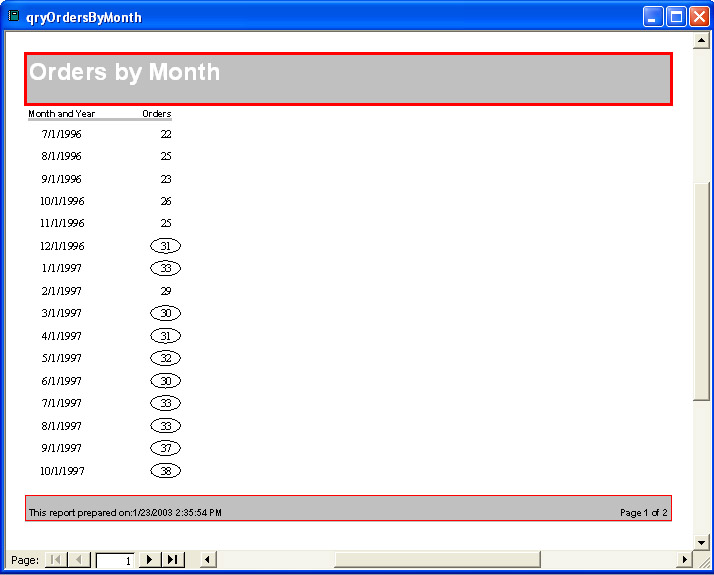Go to the previous report page
The height and width of the screenshot is (575, 714).
pos(79,560)
